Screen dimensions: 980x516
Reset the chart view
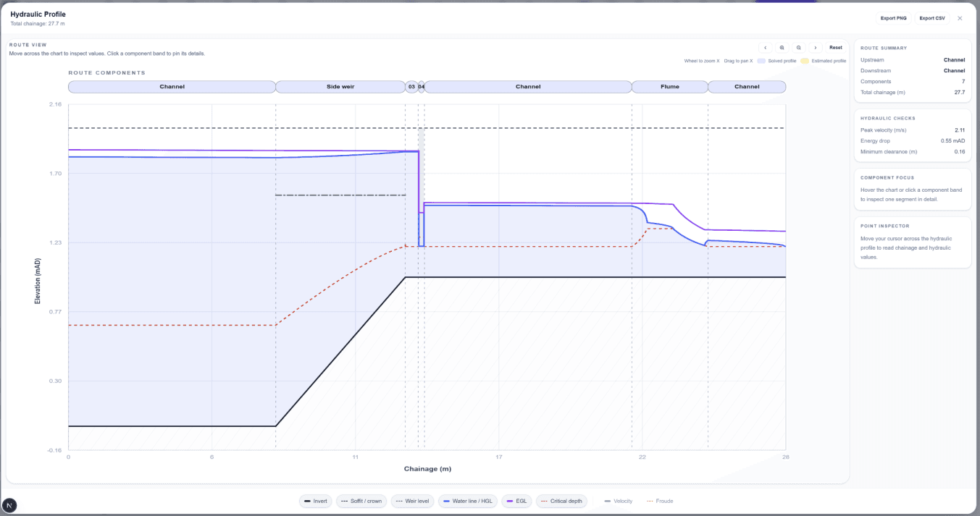click(835, 47)
